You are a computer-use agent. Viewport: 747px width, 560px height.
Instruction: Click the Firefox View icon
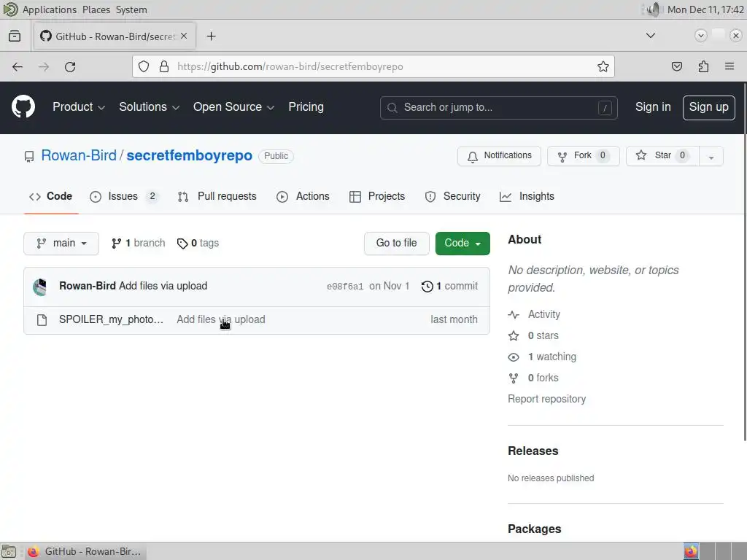click(15, 36)
